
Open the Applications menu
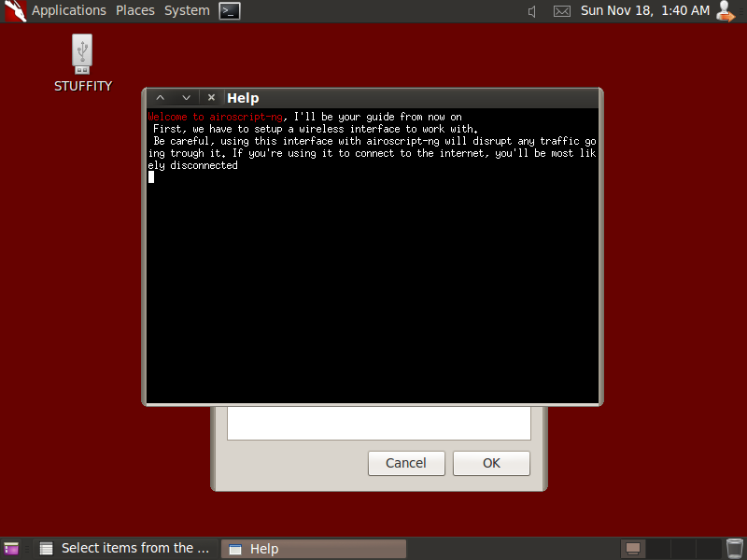click(68, 10)
